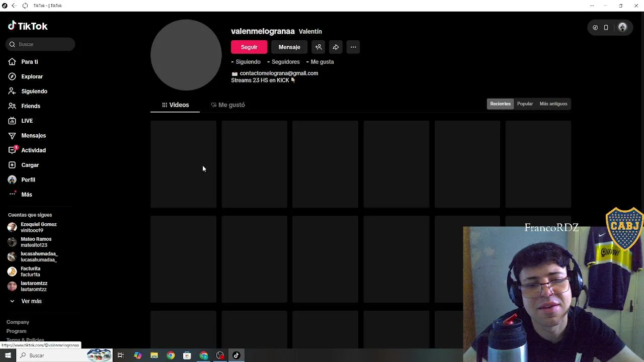The image size is (644, 362).
Task: Open Microsoft Store from the taskbar
Action: [187, 355]
